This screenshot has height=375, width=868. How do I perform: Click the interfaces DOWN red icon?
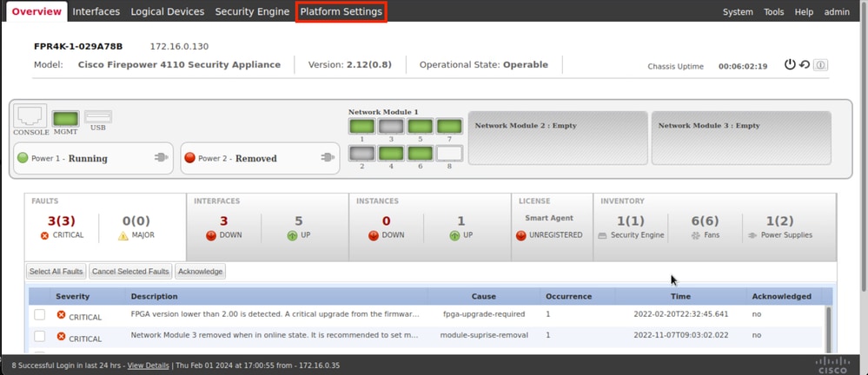point(211,235)
